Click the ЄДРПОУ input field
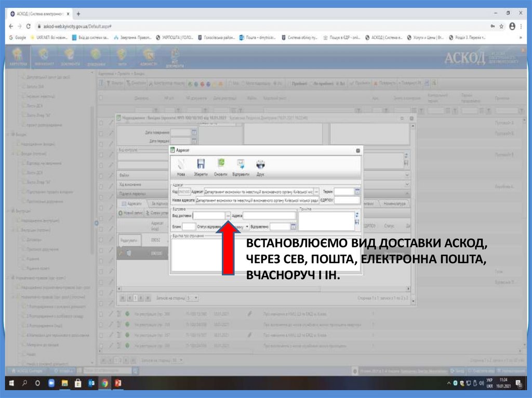 coord(347,200)
